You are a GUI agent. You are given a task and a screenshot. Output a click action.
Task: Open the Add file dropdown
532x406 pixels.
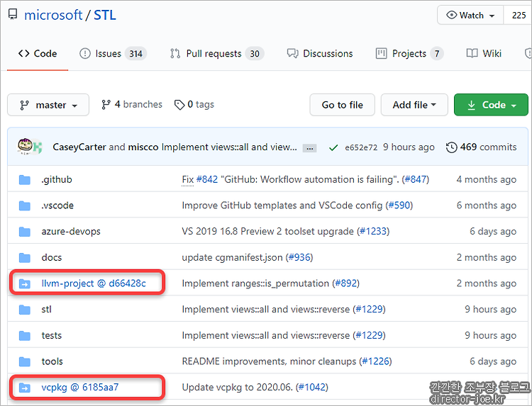(414, 105)
